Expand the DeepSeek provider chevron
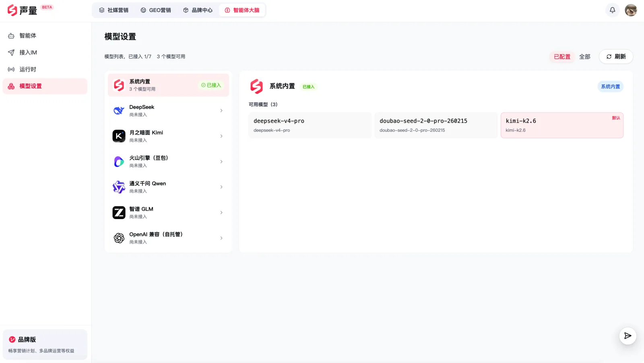 pyautogui.click(x=221, y=111)
